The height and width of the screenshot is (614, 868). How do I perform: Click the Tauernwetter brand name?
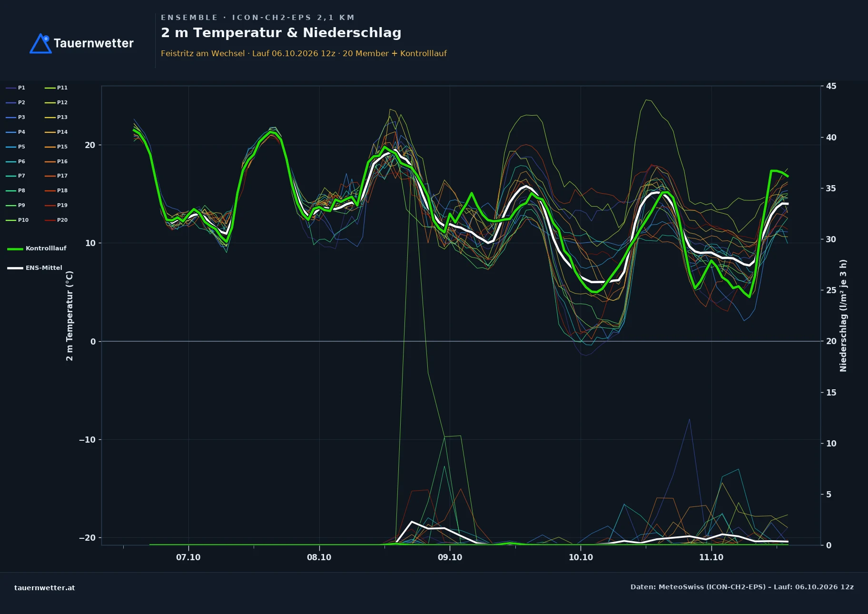[93, 43]
